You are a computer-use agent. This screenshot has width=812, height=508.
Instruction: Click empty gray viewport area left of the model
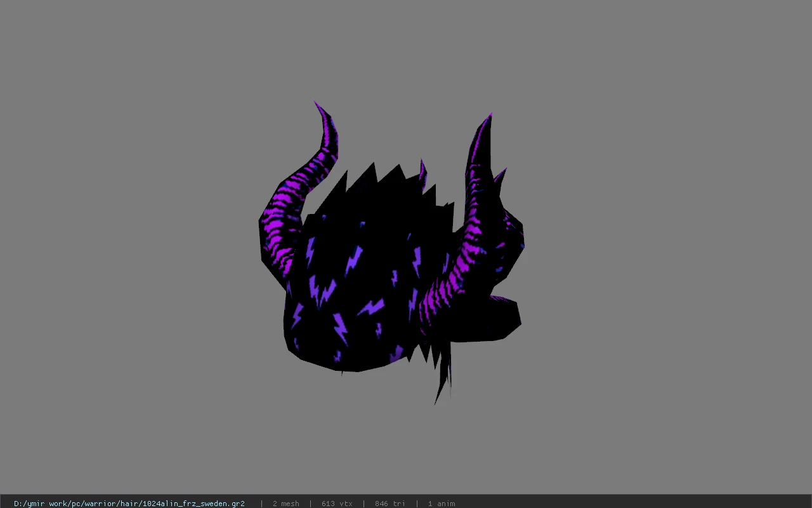coord(127,254)
